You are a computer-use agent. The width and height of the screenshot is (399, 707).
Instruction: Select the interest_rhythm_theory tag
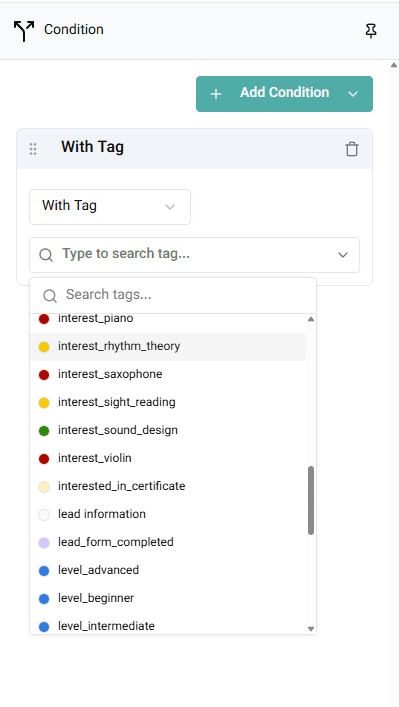coord(168,346)
